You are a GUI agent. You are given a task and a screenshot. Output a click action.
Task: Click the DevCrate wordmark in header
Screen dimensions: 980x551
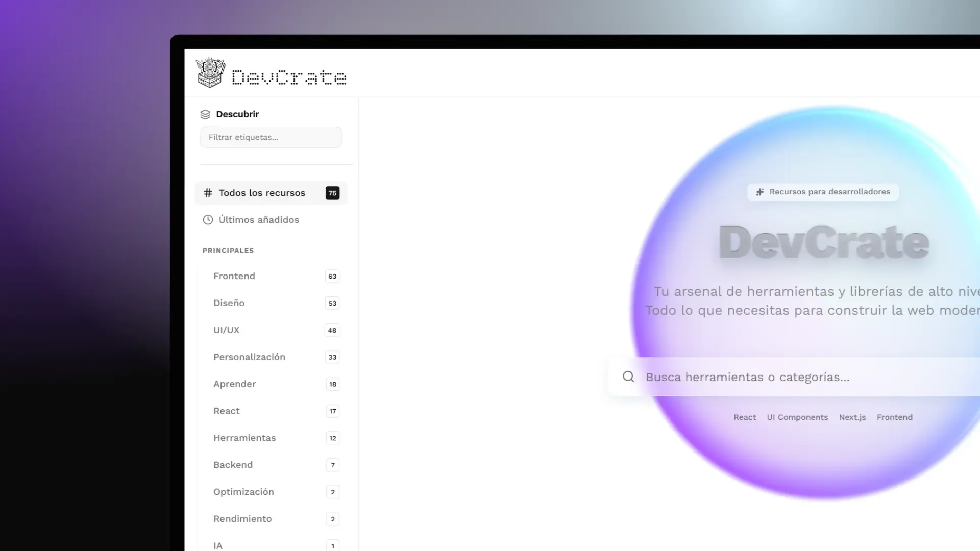pos(289,77)
